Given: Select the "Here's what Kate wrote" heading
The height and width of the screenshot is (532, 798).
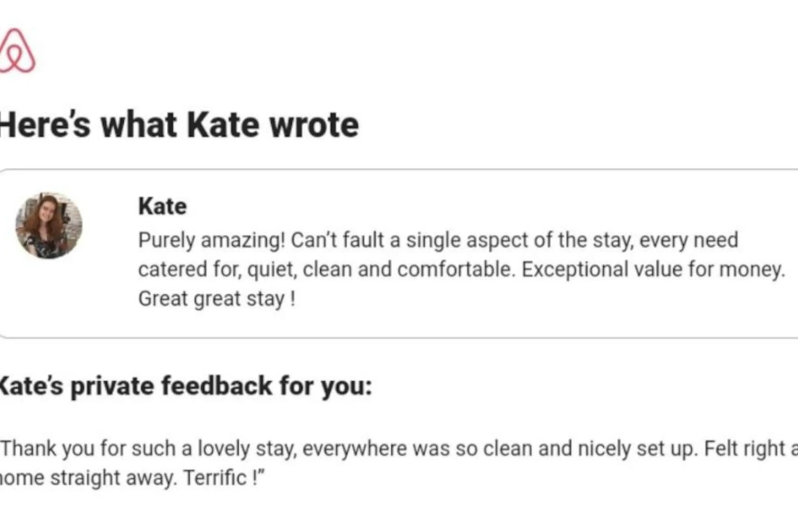Looking at the screenshot, I should click(x=179, y=125).
